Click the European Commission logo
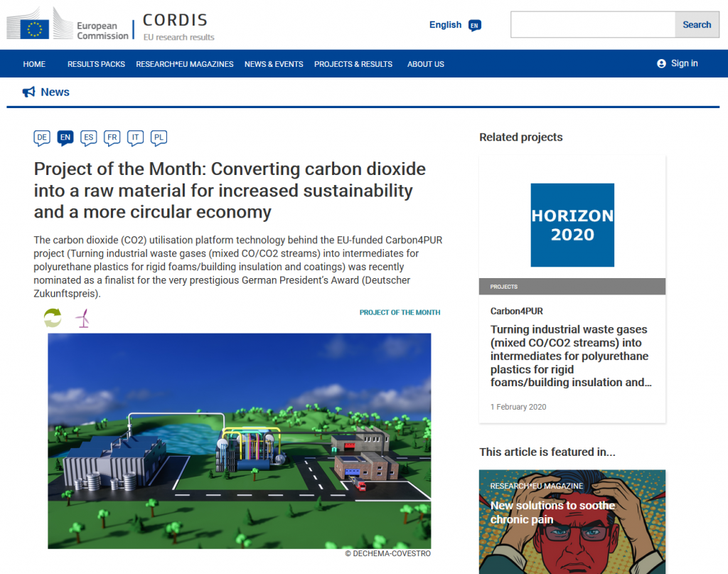Screen dimensions: 728x574 pos(68,24)
